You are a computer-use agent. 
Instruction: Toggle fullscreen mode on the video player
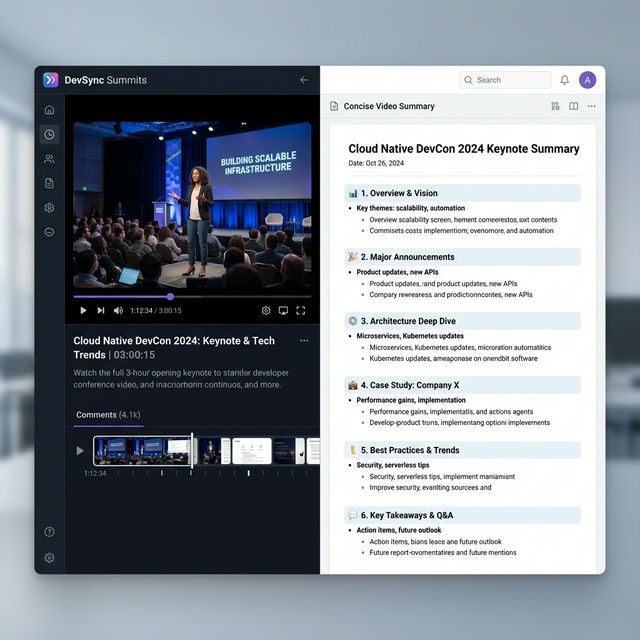point(300,311)
